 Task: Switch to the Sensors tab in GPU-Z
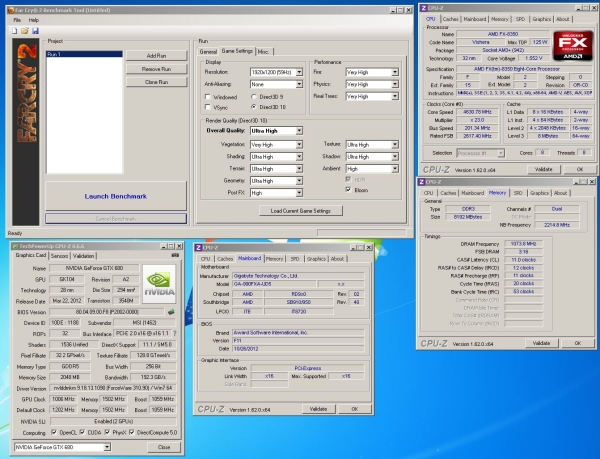(x=59, y=256)
